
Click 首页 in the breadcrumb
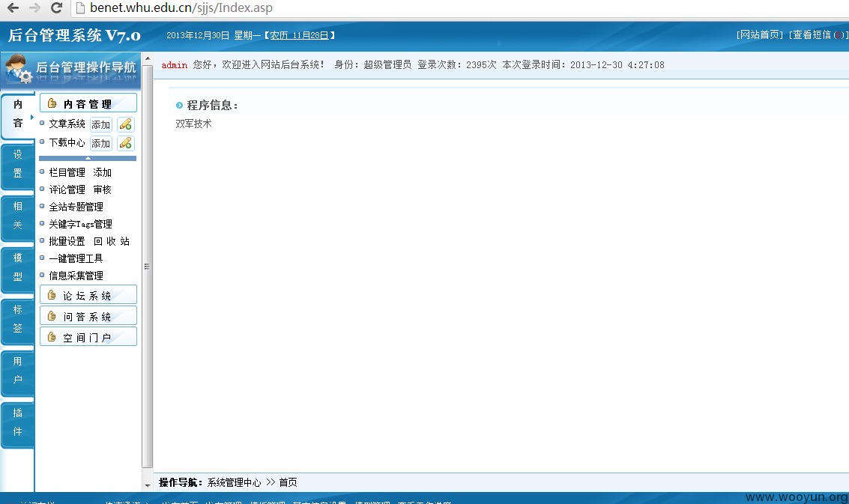pyautogui.click(x=288, y=482)
